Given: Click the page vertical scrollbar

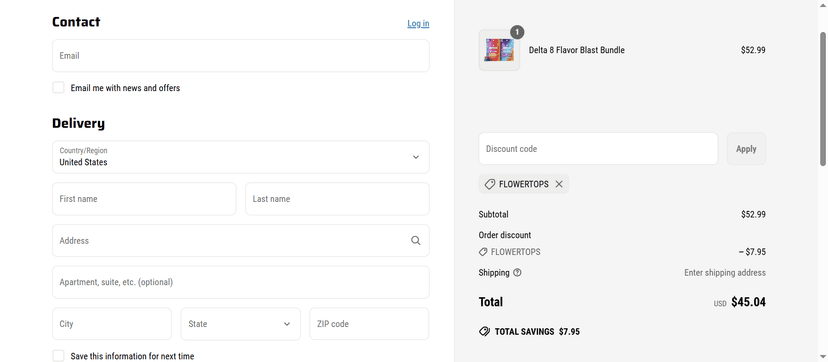Looking at the screenshot, I should click(823, 99).
